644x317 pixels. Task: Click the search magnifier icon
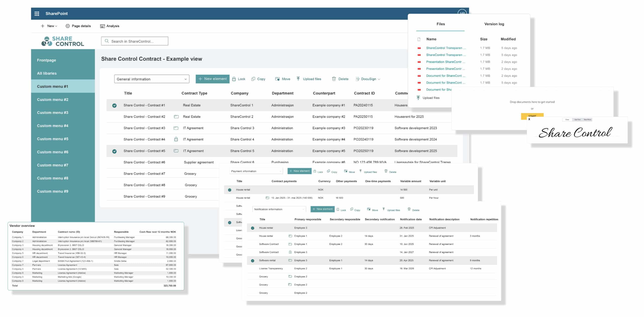107,41
